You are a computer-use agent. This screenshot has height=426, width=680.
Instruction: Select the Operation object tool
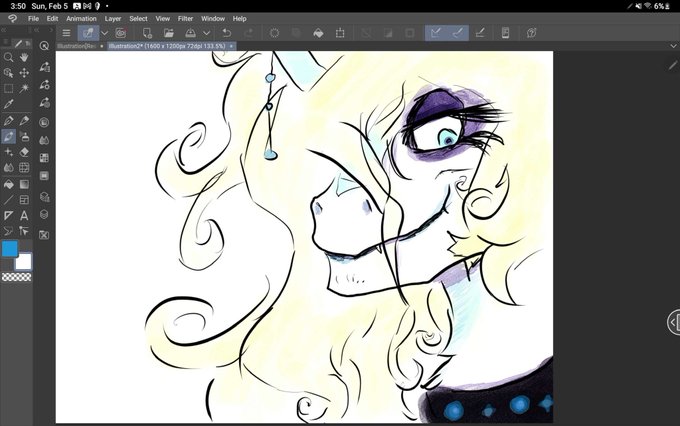point(8,73)
